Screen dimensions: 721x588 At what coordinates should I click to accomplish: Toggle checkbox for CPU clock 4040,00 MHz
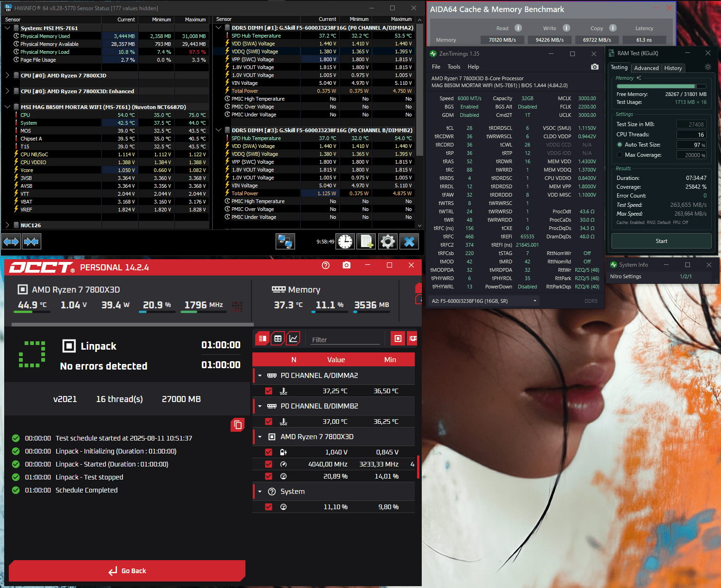269,464
